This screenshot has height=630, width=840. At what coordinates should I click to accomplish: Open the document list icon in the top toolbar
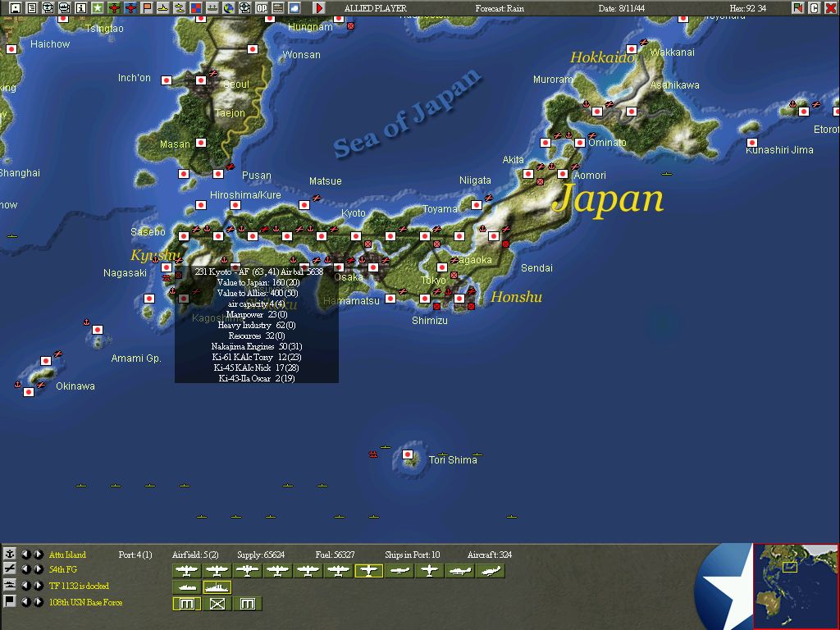(32, 8)
